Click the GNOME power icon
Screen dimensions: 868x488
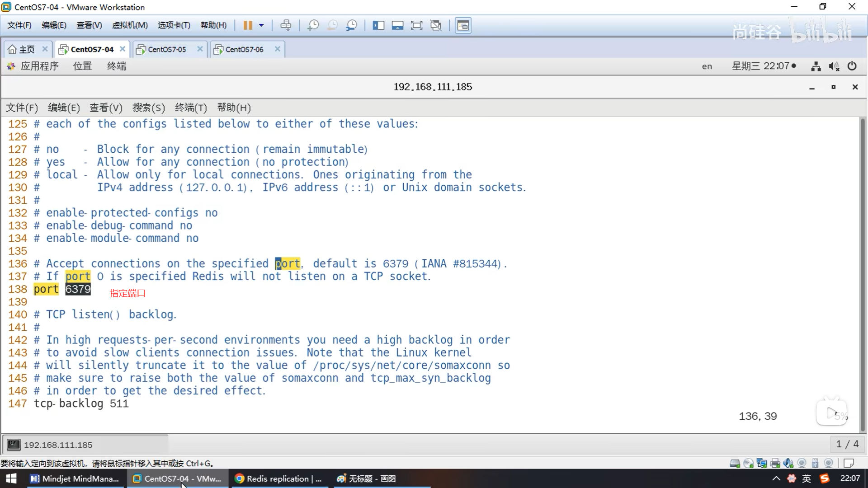point(852,66)
